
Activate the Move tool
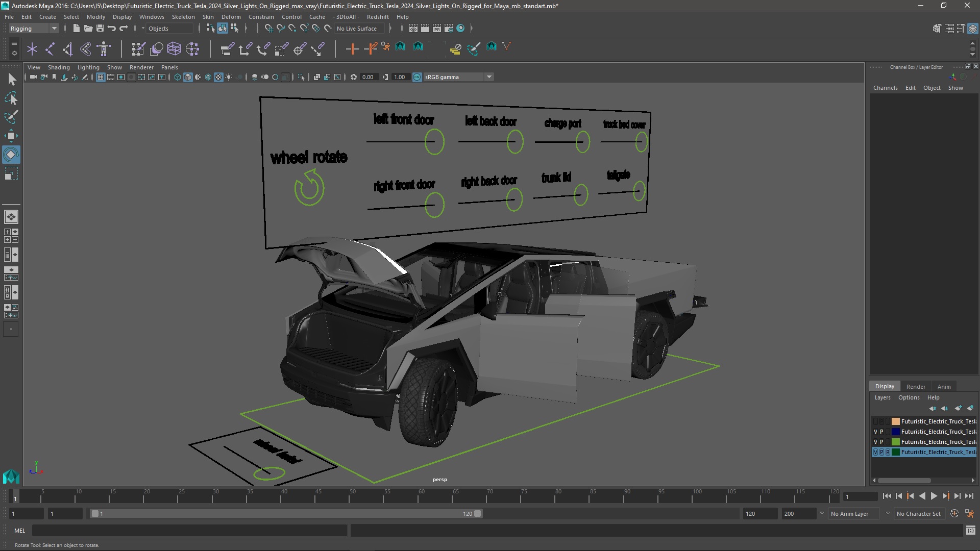pyautogui.click(x=11, y=136)
